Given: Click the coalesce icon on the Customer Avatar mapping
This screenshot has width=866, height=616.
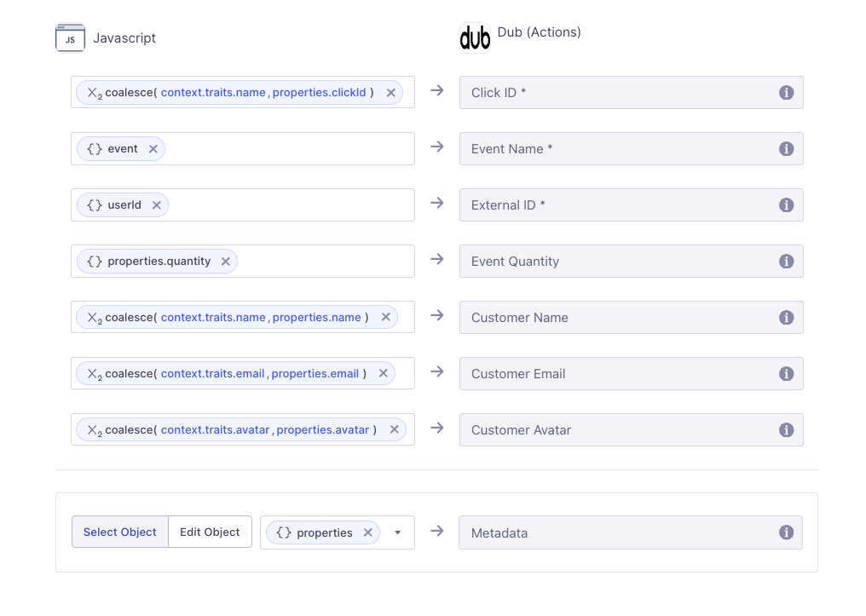Looking at the screenshot, I should point(94,429).
